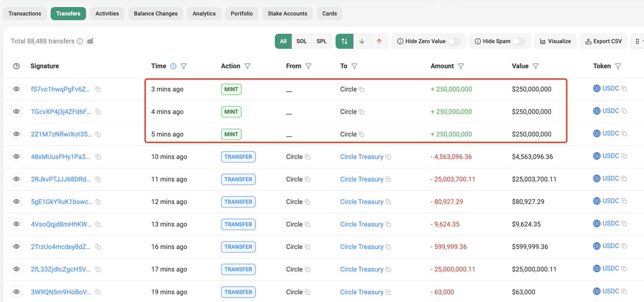Copy Circle address in first MINT row
This screenshot has height=302, width=644.
pyautogui.click(x=362, y=90)
